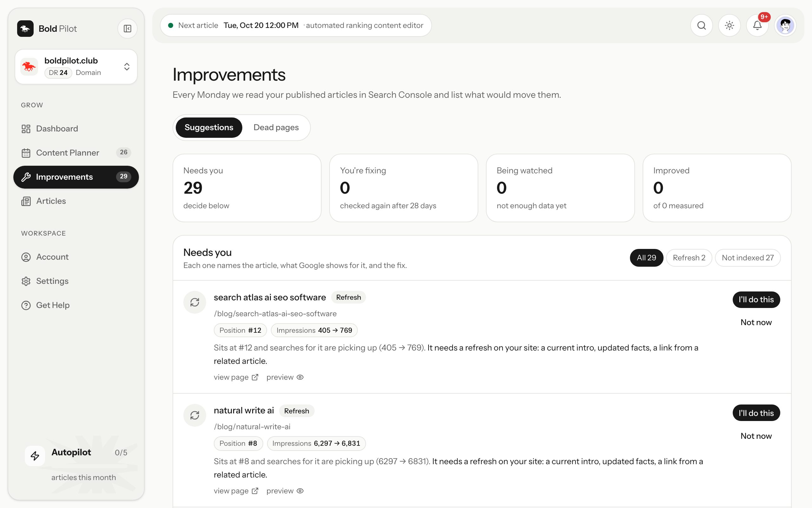Click the Impressions 405 → 769 chip
The image size is (812, 508).
pyautogui.click(x=314, y=330)
